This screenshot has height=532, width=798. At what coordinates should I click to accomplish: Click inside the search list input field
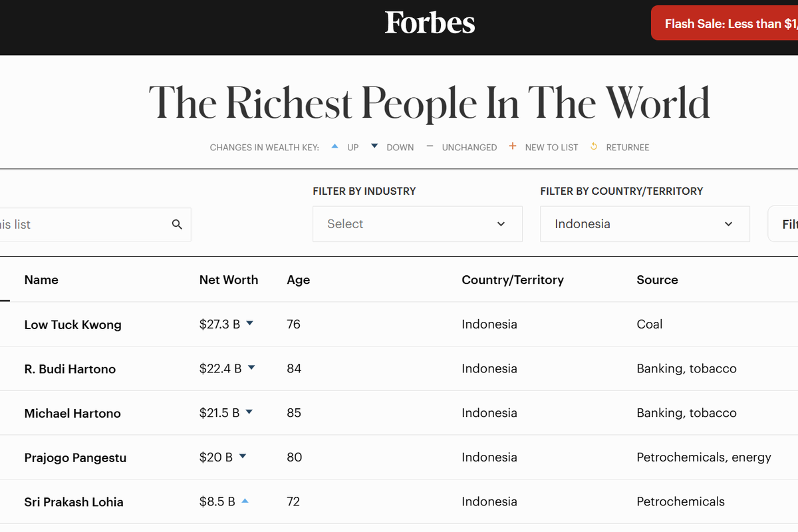[x=86, y=224]
